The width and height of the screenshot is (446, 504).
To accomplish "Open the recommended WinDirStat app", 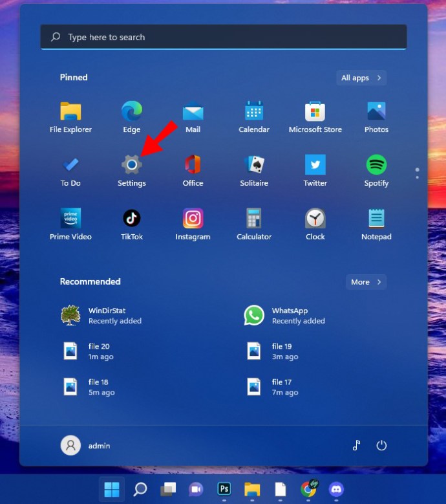I will [x=101, y=316].
